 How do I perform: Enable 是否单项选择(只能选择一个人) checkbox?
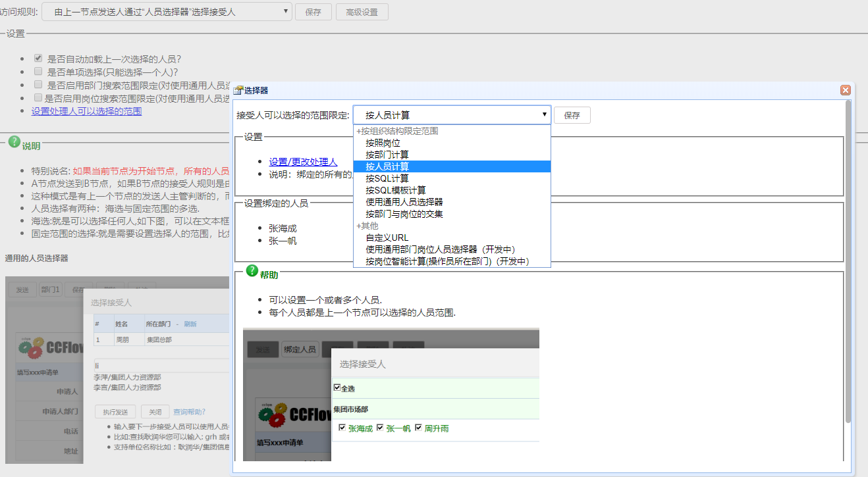(x=38, y=71)
